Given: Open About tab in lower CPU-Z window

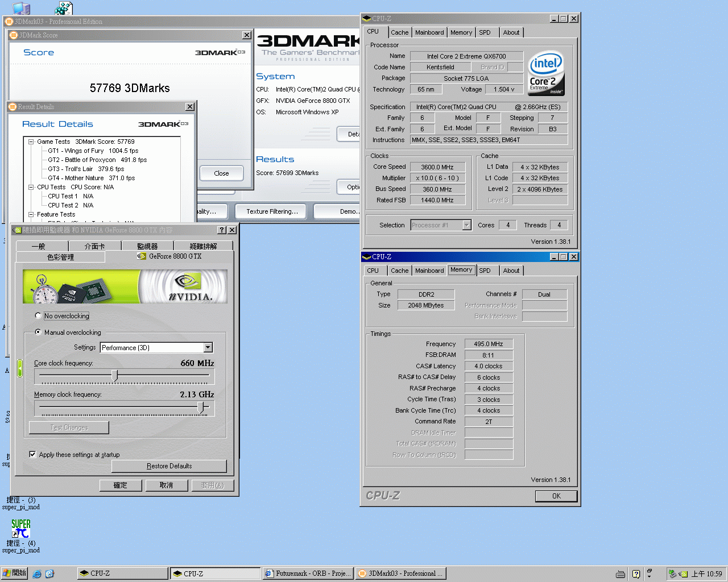Looking at the screenshot, I should [x=511, y=271].
